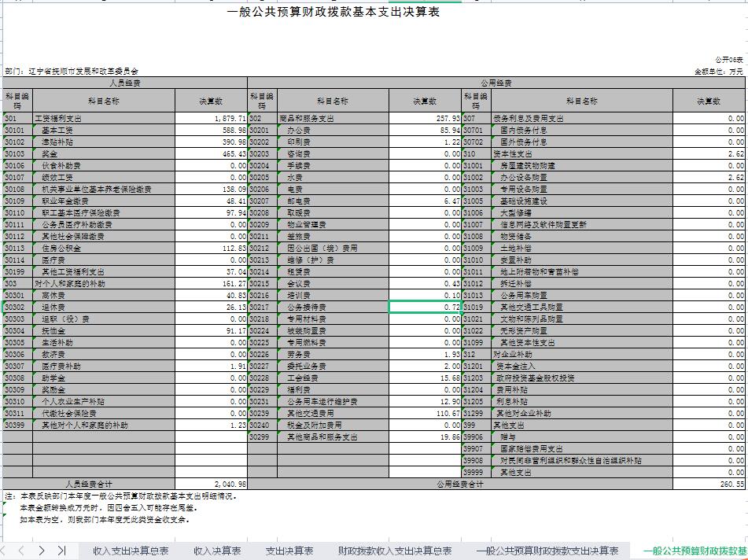
Task: Click the 办公费 item name cell
Action: pos(333,130)
